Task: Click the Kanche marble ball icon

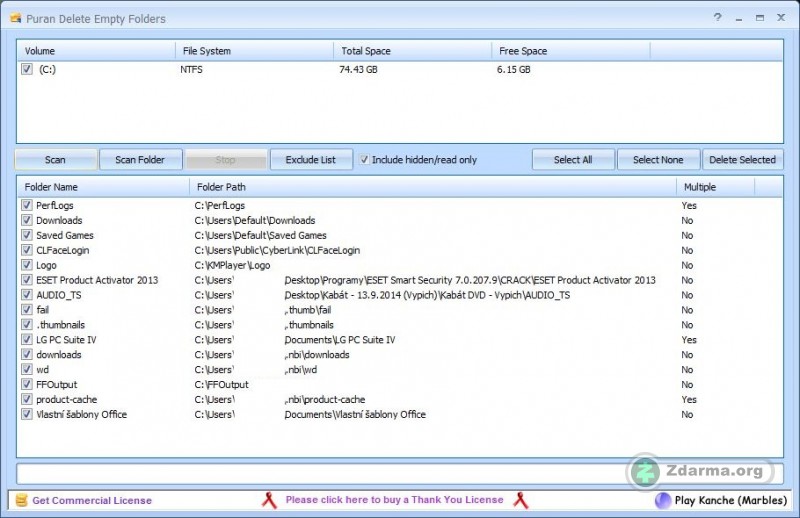Action: [663, 500]
